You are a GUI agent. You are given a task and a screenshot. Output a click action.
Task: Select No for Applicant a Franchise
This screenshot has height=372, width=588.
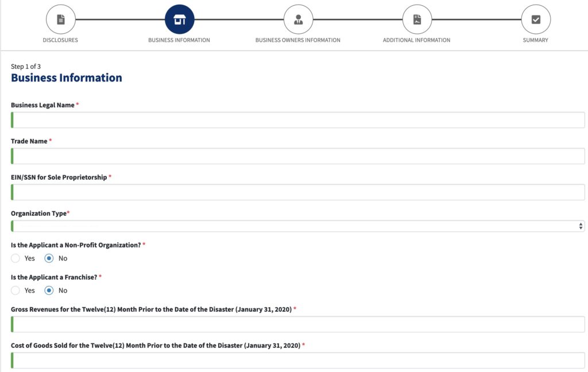click(49, 290)
